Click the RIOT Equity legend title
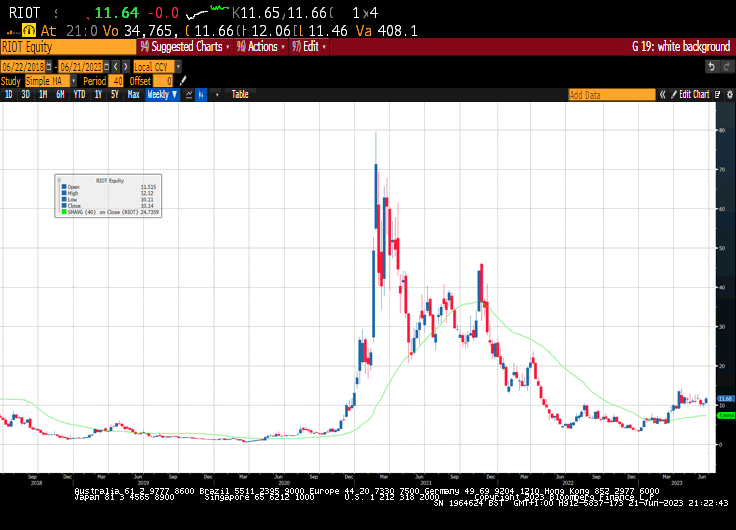Screen dimensions: 736x530 [110, 180]
